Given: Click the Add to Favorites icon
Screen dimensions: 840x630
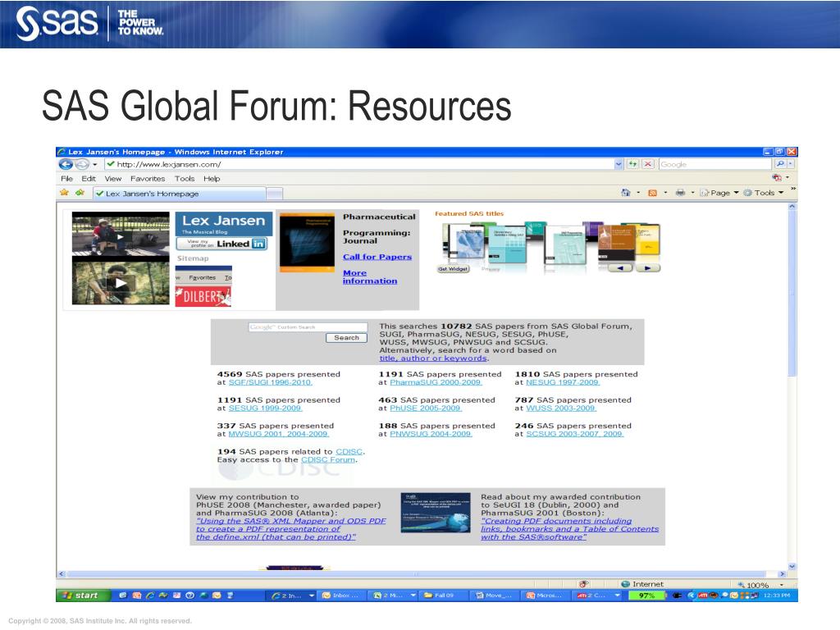Looking at the screenshot, I should 80,192.
